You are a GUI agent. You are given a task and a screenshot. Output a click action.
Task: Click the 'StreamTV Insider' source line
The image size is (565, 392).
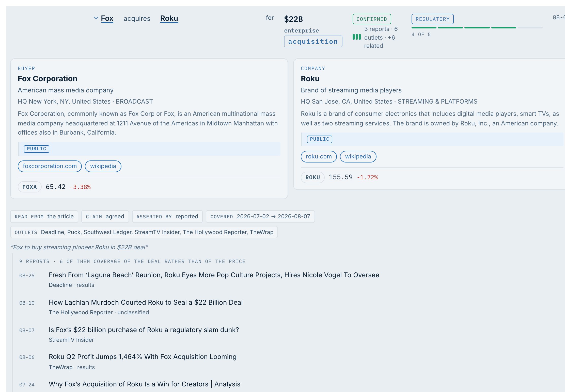71,340
